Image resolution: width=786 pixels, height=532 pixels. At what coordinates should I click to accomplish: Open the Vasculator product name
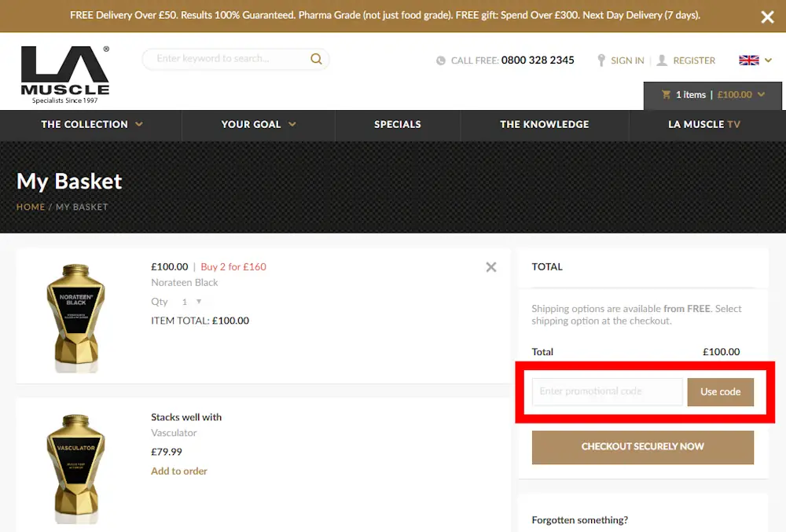pyautogui.click(x=174, y=433)
